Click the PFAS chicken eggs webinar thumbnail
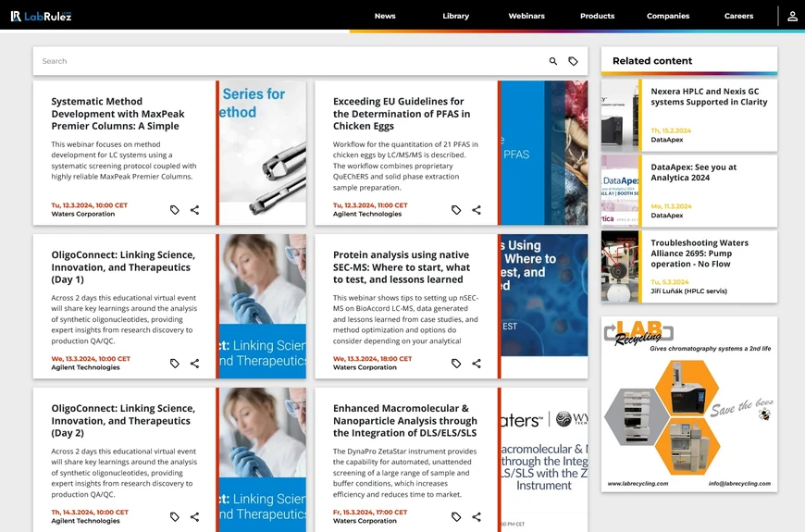Viewport: 805px width, 532px height. pyautogui.click(x=544, y=153)
